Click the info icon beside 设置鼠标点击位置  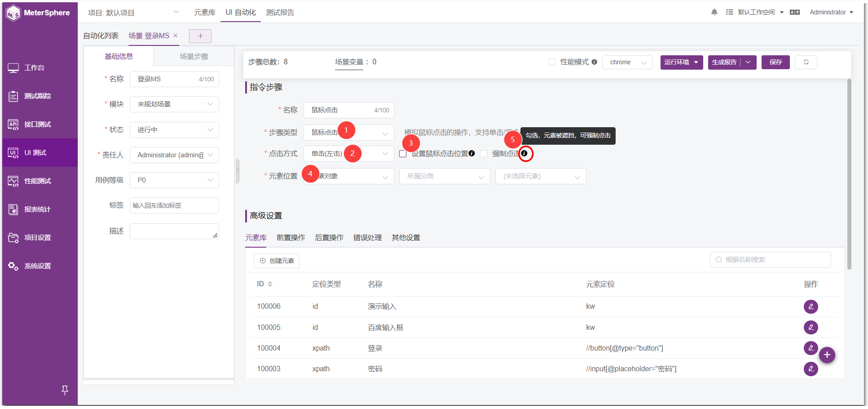pos(471,153)
